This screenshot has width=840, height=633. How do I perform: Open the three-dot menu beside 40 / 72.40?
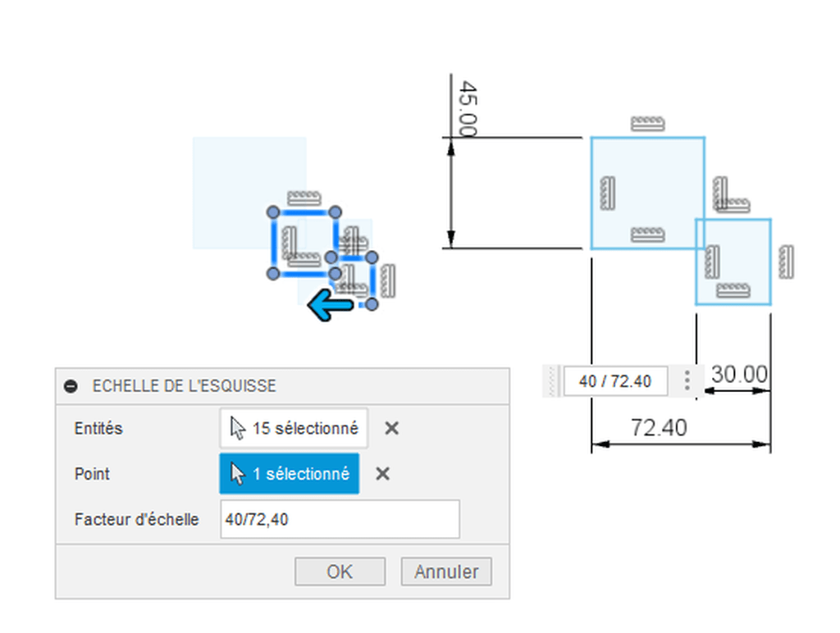click(687, 380)
